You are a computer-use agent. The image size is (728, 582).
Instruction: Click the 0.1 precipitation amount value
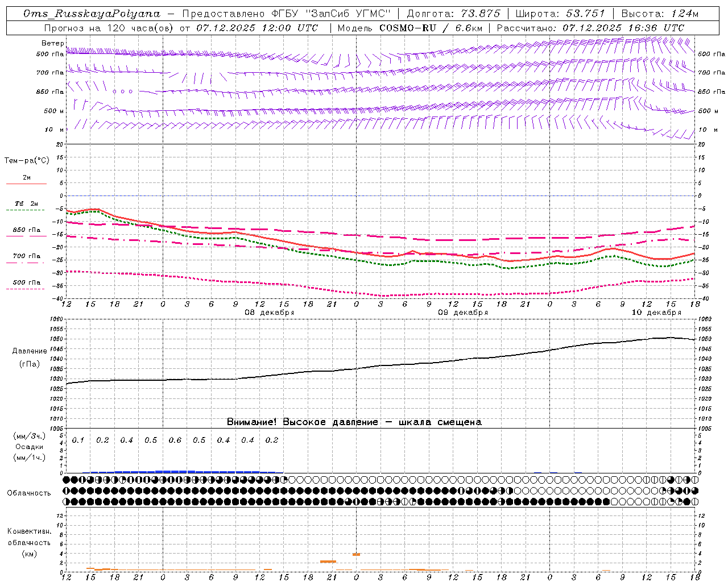coord(78,440)
